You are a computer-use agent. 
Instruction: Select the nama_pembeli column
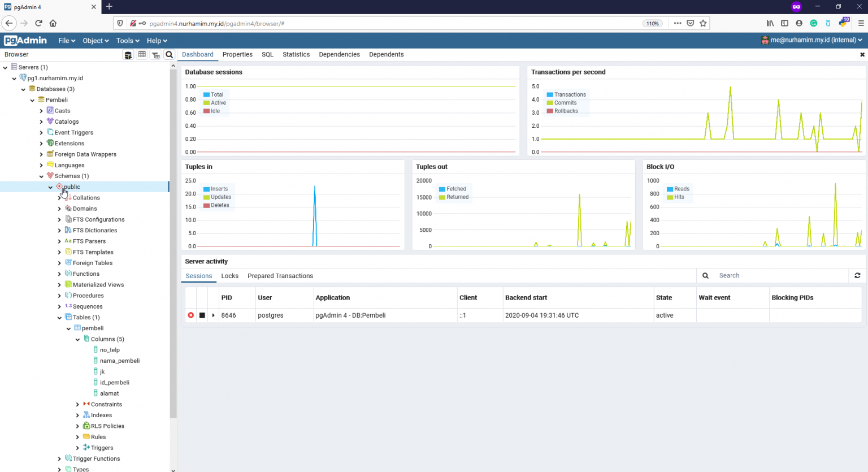pyautogui.click(x=120, y=361)
